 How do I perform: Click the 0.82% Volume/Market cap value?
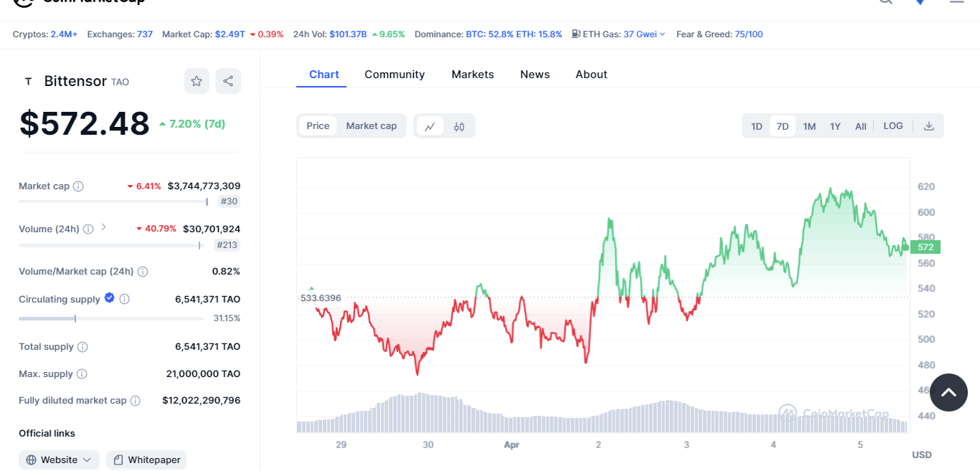click(x=226, y=272)
